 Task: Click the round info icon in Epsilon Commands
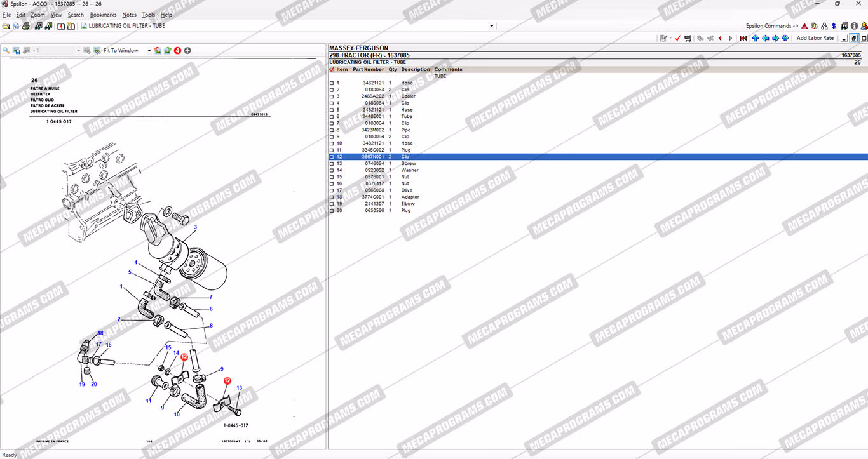coord(855,26)
